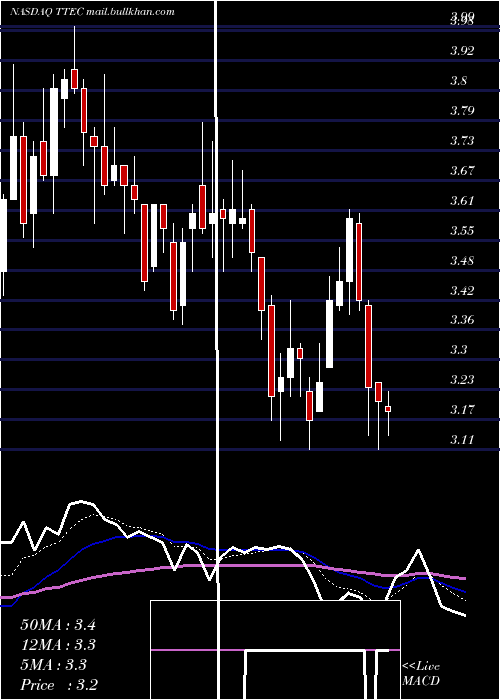Click the 3.61 price axis label

pos(462,200)
